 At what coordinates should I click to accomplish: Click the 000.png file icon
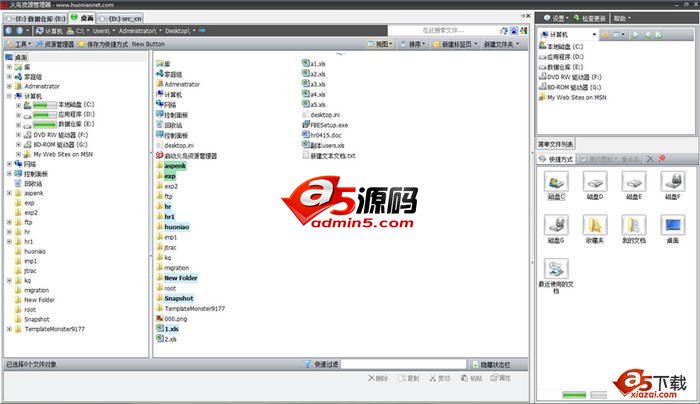click(x=160, y=319)
